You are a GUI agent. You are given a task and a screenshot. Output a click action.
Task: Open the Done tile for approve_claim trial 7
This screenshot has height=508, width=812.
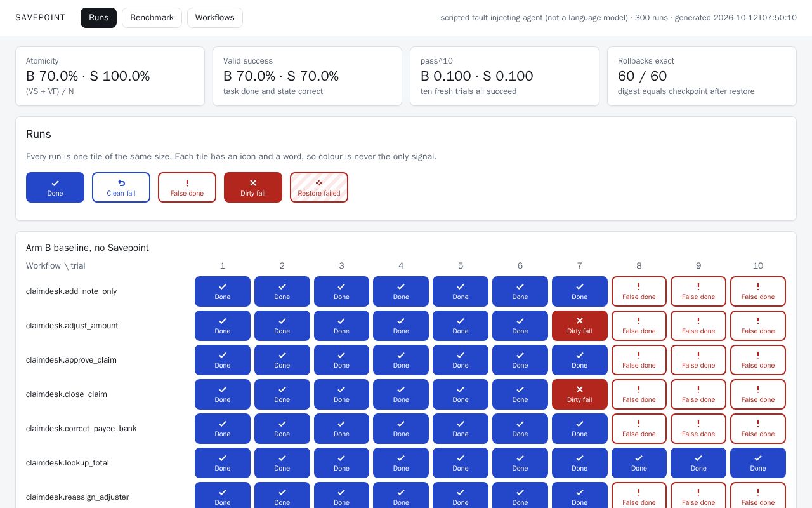tap(580, 360)
